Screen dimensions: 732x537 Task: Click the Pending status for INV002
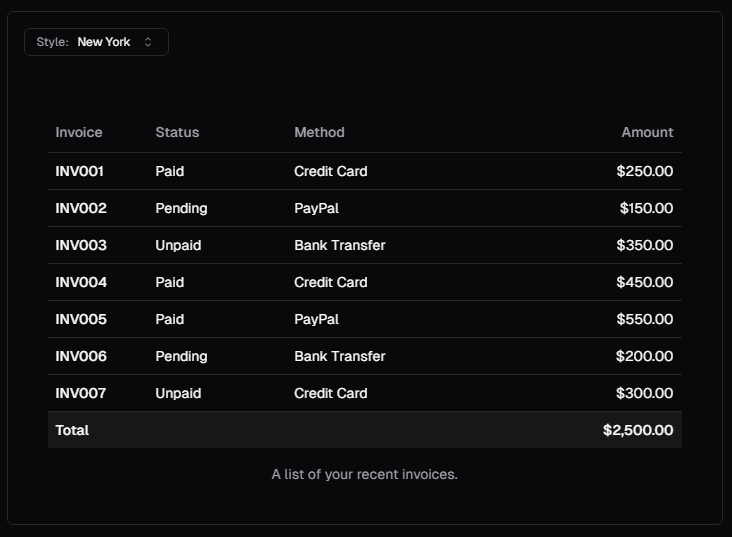181,208
